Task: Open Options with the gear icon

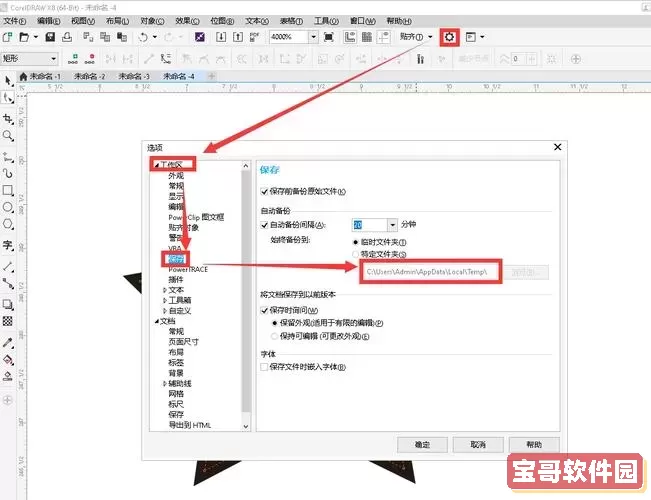Action: (x=449, y=37)
